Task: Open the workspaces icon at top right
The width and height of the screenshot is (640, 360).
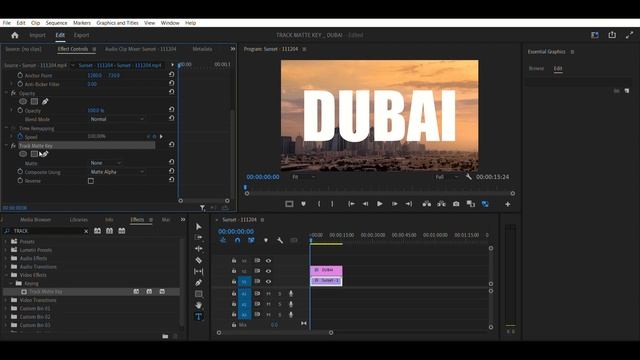Action: coord(595,35)
